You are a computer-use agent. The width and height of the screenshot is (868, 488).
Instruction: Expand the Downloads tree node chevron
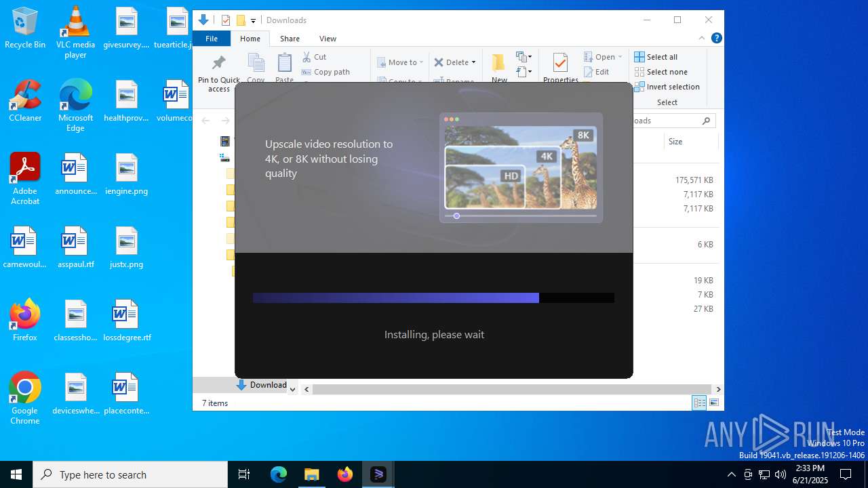tap(292, 389)
